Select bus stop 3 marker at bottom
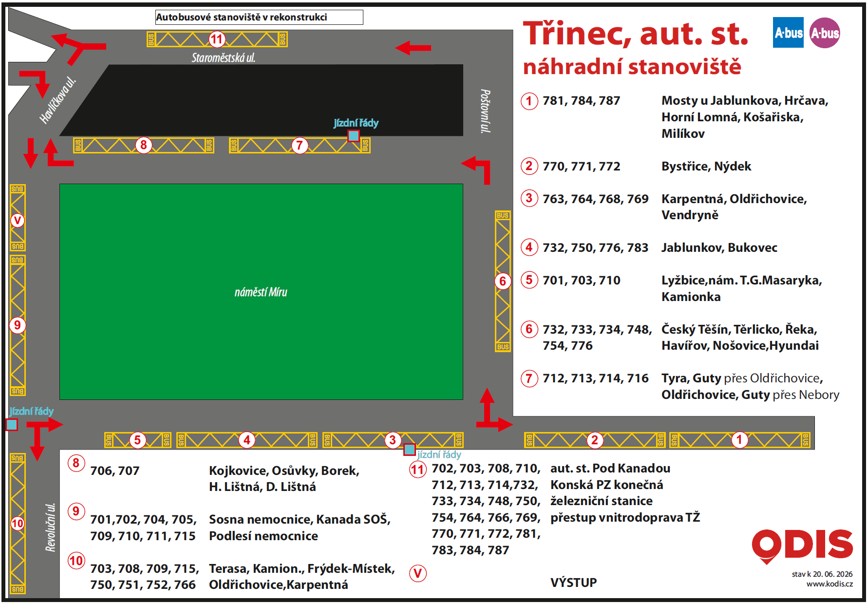The height and width of the screenshot is (603, 868). [x=393, y=440]
